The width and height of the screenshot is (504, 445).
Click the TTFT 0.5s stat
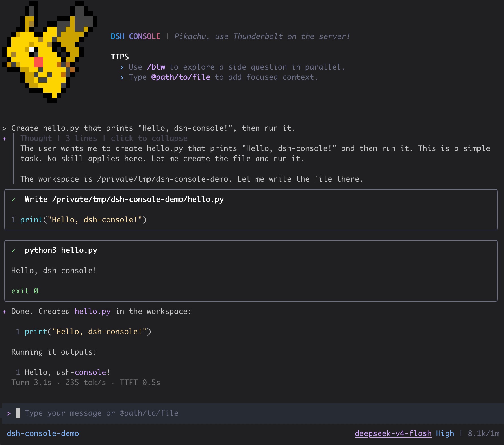coord(140,383)
